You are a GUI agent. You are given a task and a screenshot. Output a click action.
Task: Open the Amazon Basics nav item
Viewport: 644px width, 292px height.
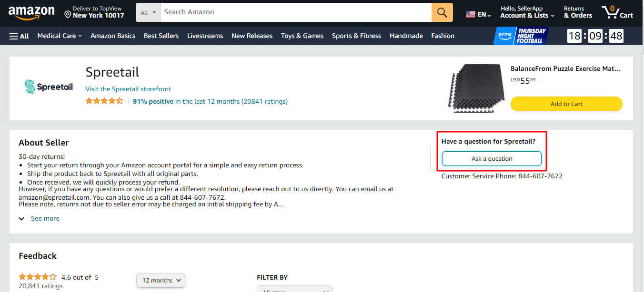pos(113,36)
